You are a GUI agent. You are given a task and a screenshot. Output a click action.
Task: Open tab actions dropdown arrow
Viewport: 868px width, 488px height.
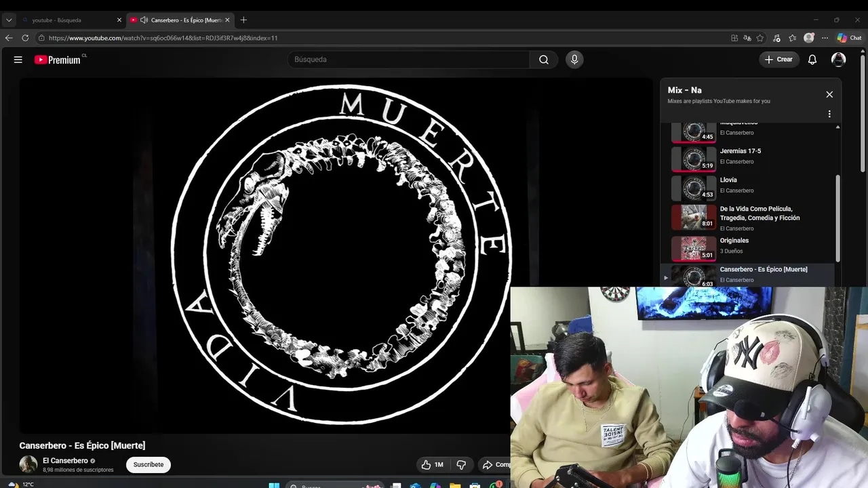point(9,20)
